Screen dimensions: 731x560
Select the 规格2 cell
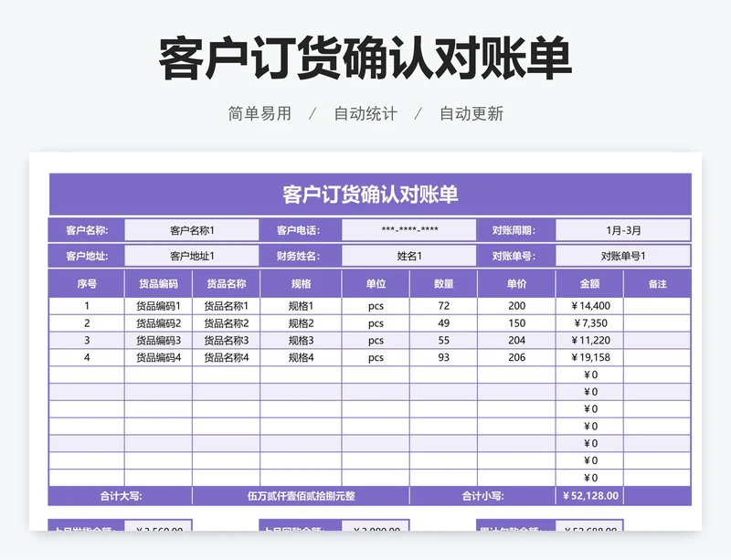pos(301,323)
